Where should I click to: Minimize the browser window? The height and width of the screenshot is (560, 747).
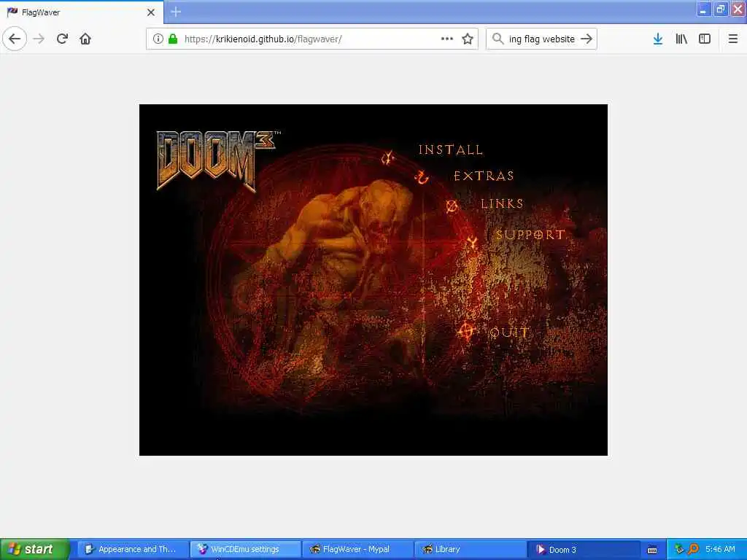(703, 9)
